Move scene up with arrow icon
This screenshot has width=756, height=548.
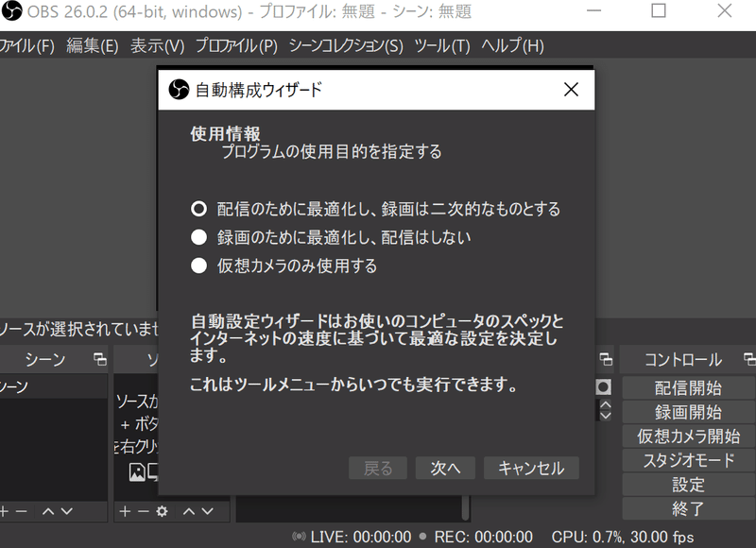coord(48,511)
